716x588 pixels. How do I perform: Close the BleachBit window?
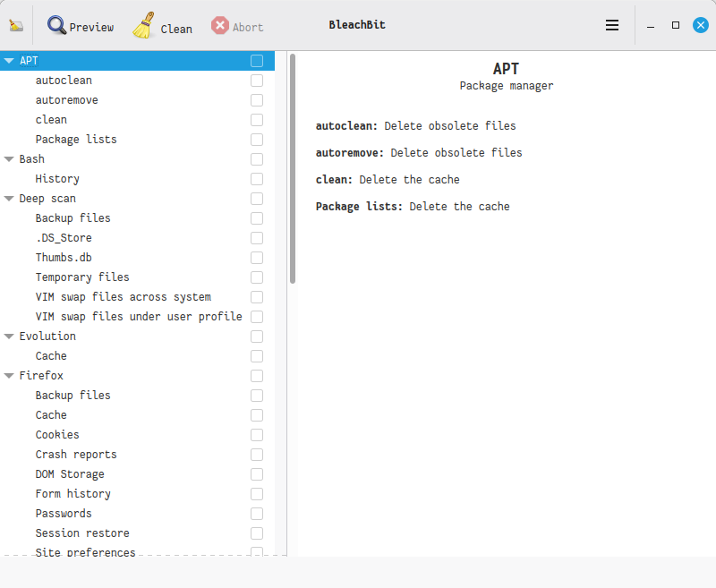coord(701,26)
